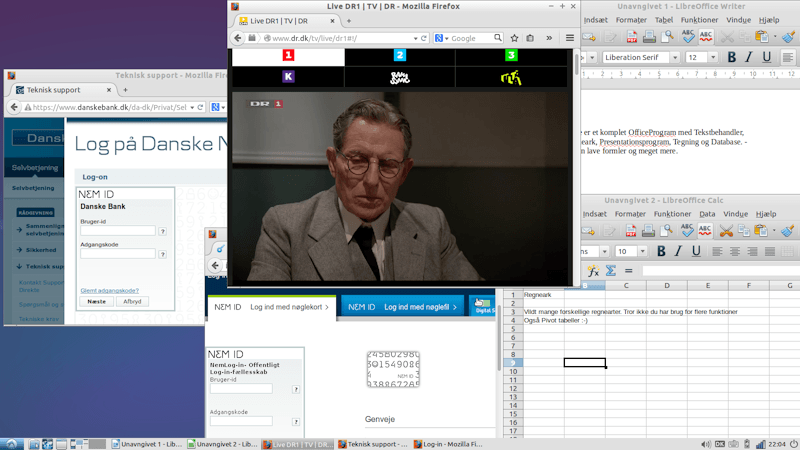Paste from clipboard in Writer
The width and height of the screenshot is (800, 450).
(761, 37)
